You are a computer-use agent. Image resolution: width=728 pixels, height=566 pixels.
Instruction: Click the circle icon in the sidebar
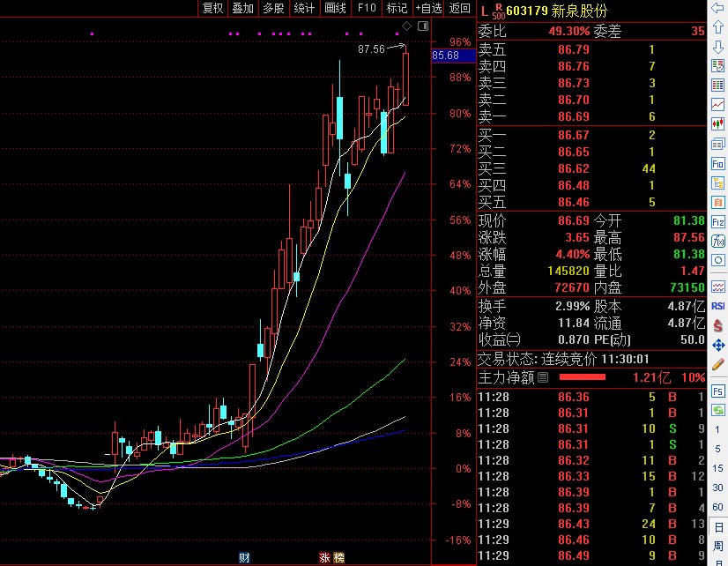717,260
